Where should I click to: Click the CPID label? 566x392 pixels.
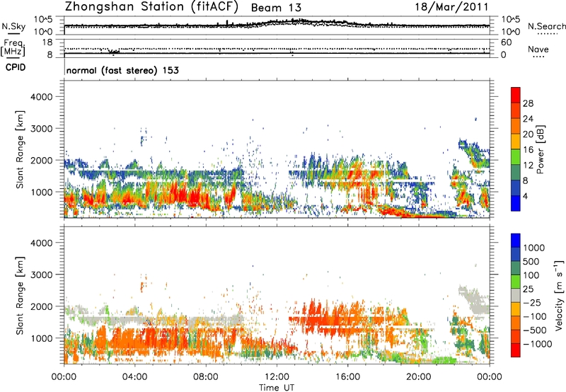pyautogui.click(x=15, y=67)
